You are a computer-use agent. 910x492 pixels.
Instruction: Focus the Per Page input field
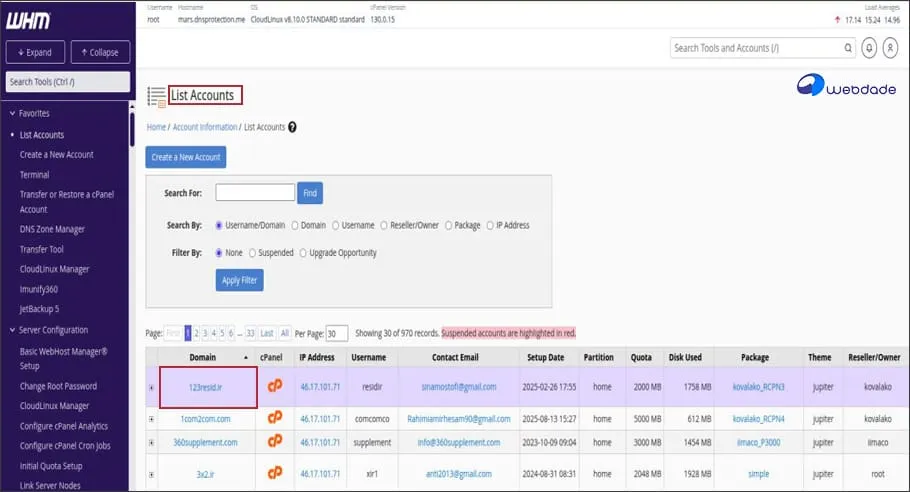pos(337,334)
